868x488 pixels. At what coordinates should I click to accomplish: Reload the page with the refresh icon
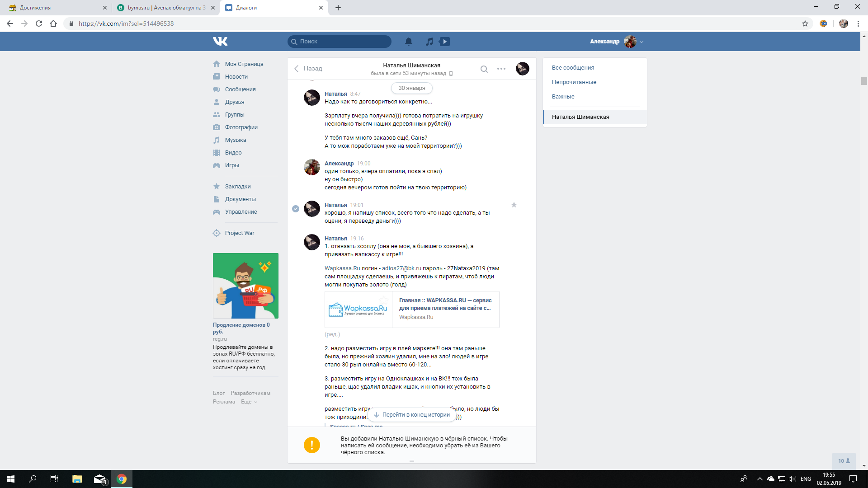click(x=39, y=23)
